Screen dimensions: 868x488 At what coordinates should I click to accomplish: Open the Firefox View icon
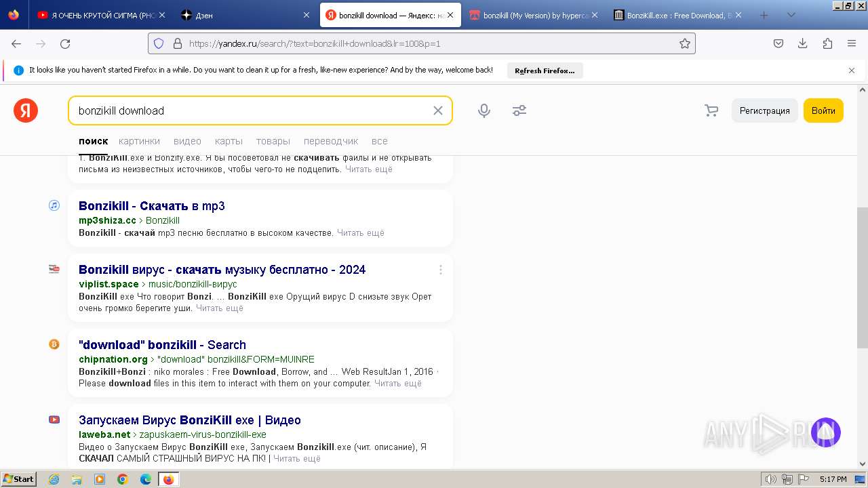14,15
